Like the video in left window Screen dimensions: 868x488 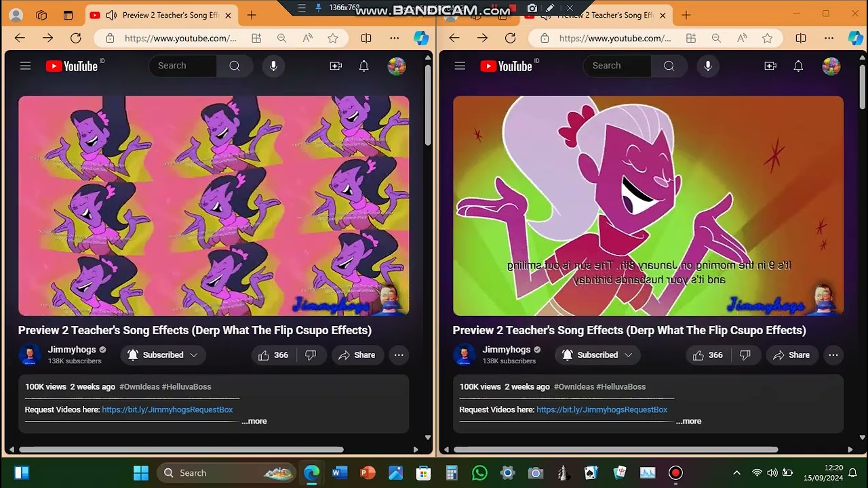[273, 355]
